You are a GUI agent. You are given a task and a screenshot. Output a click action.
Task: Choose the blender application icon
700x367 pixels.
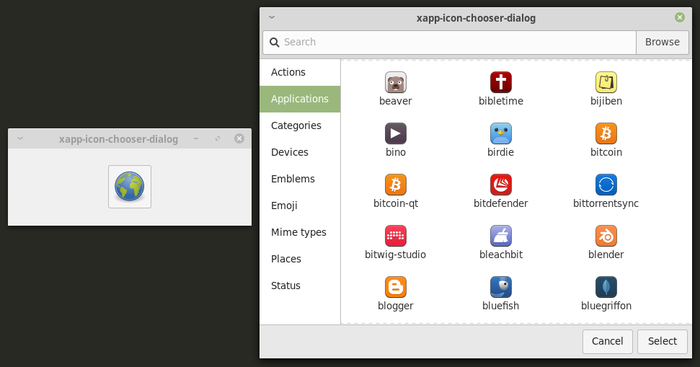coord(606,236)
